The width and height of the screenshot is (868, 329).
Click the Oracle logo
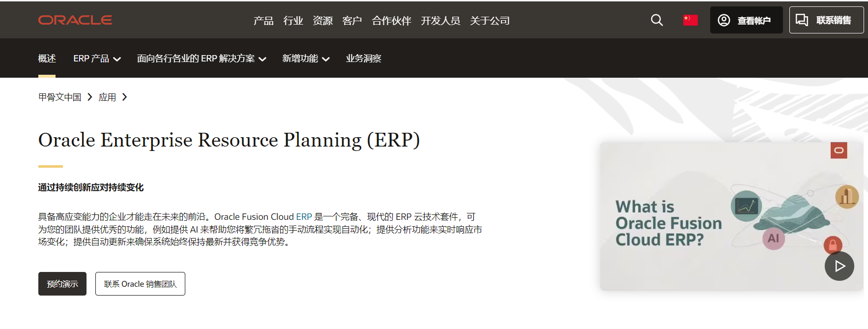[75, 20]
